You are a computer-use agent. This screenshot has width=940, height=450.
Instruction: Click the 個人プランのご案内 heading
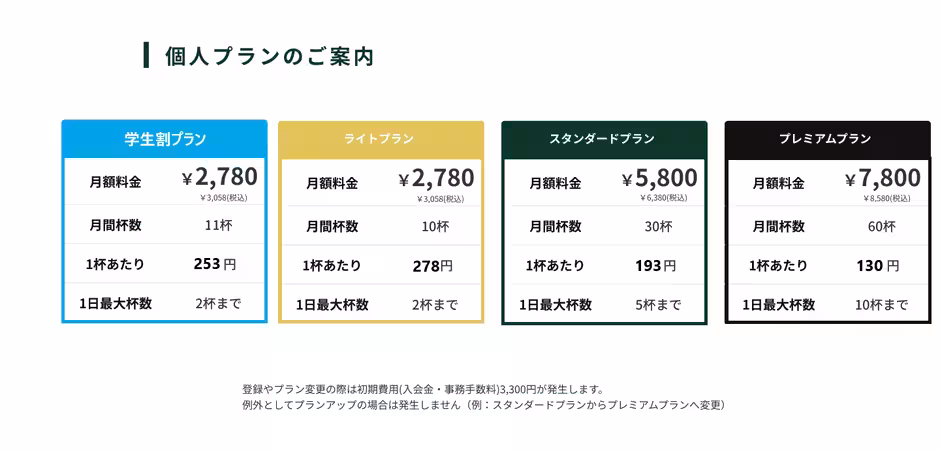[x=269, y=56]
